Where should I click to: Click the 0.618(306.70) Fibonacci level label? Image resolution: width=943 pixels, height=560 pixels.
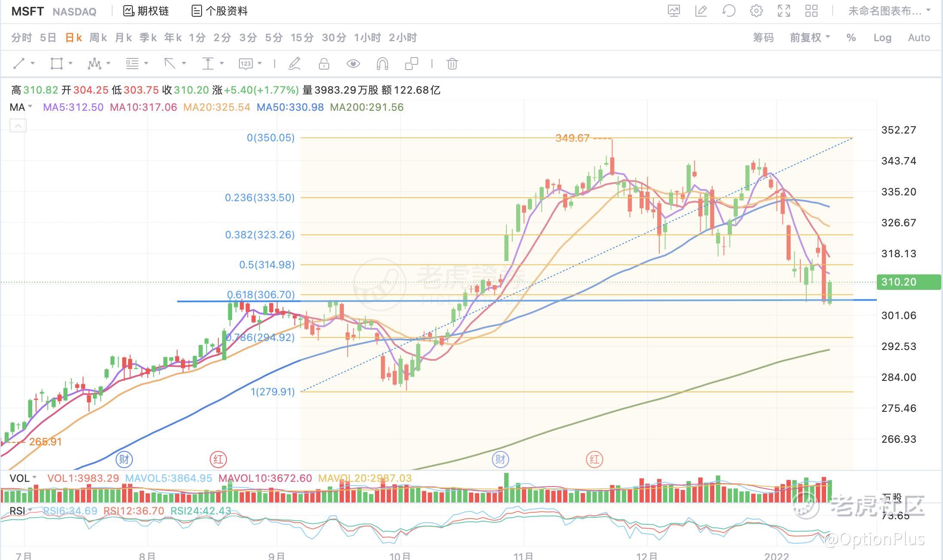click(261, 295)
